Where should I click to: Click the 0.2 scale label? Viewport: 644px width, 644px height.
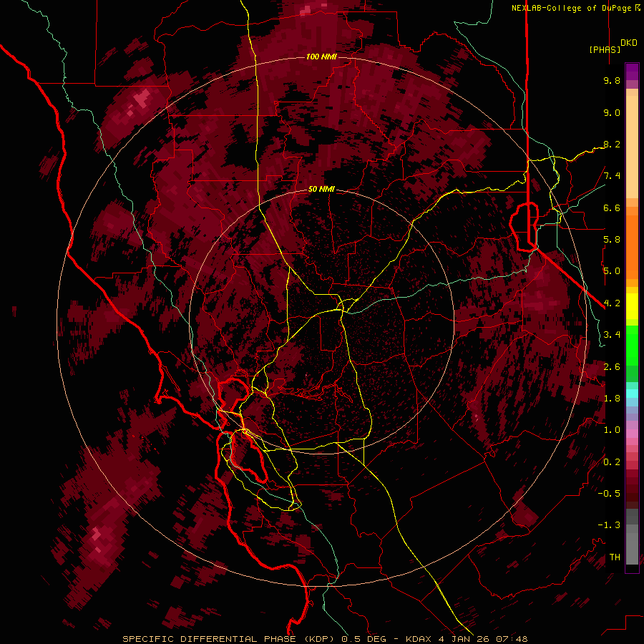pos(612,462)
